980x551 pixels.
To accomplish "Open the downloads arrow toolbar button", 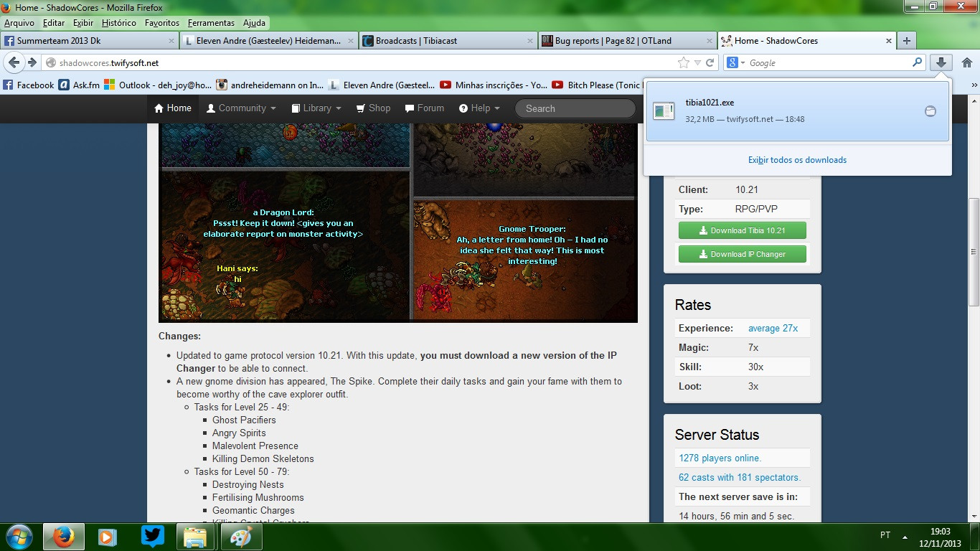I will (941, 62).
